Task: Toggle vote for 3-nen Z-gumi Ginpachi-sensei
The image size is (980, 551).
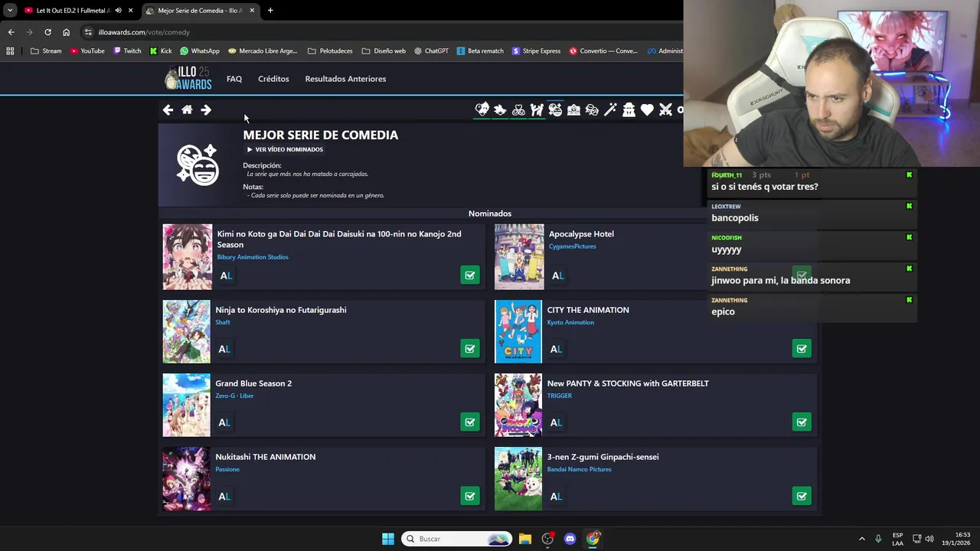Action: click(802, 497)
